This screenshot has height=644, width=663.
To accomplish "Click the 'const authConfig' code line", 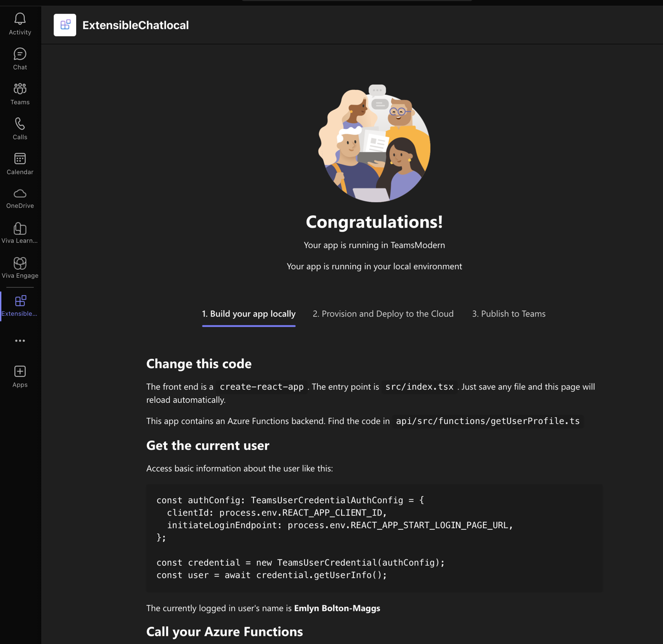I will [290, 500].
